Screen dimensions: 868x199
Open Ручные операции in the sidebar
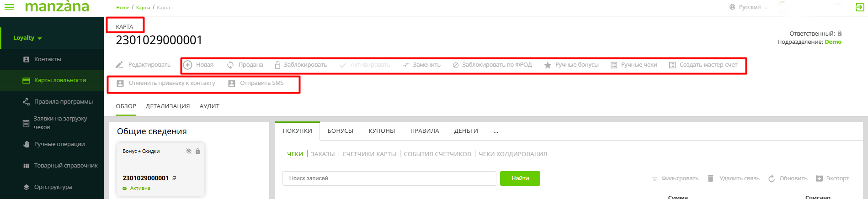pyautogui.click(x=59, y=144)
